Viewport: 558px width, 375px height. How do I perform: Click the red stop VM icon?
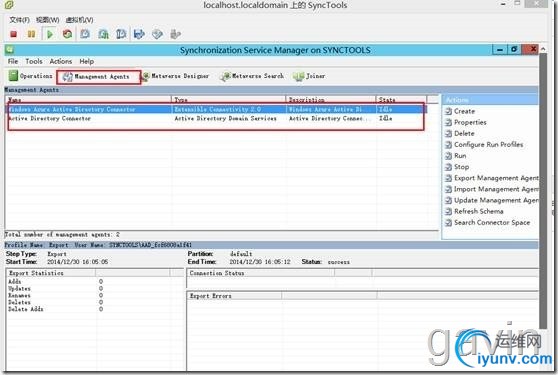(14, 34)
